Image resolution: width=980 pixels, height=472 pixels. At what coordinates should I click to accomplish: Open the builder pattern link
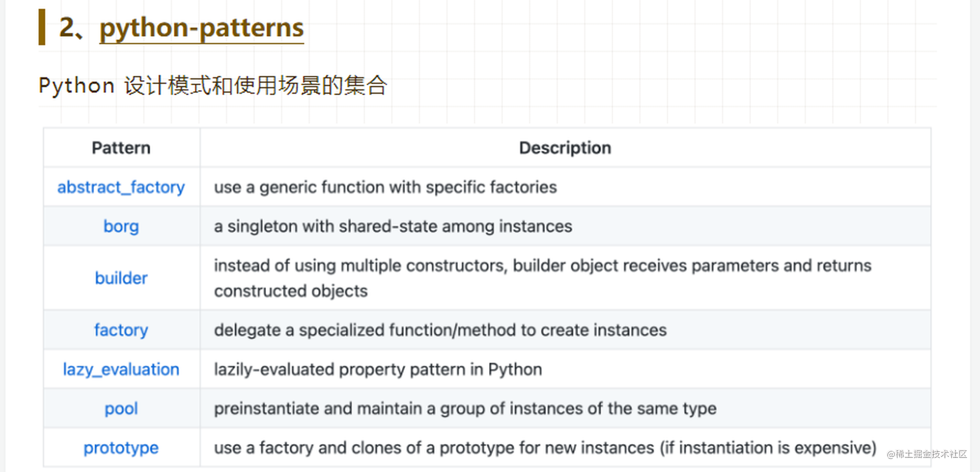pos(121,278)
